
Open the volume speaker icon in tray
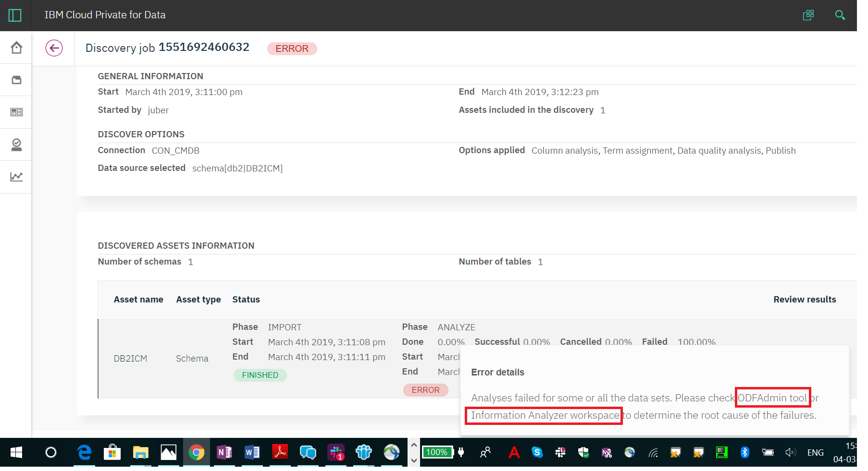pyautogui.click(x=791, y=452)
